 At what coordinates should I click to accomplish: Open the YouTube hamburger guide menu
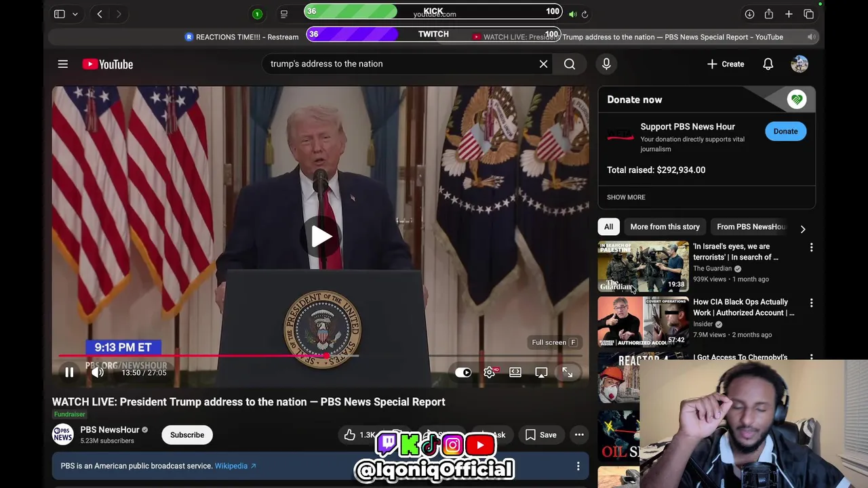coord(63,64)
